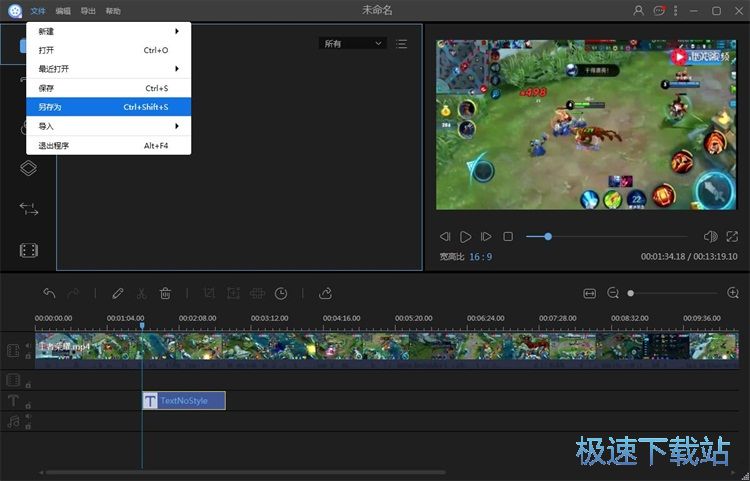Open the transitions panel in sidebar
750x481 pixels.
click(x=28, y=209)
